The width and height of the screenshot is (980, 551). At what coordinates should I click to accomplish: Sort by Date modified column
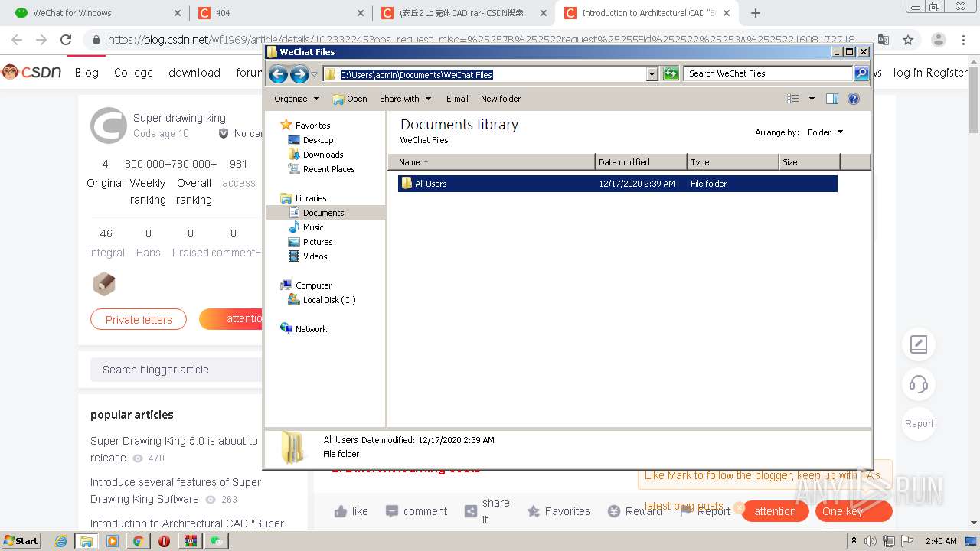tap(641, 162)
